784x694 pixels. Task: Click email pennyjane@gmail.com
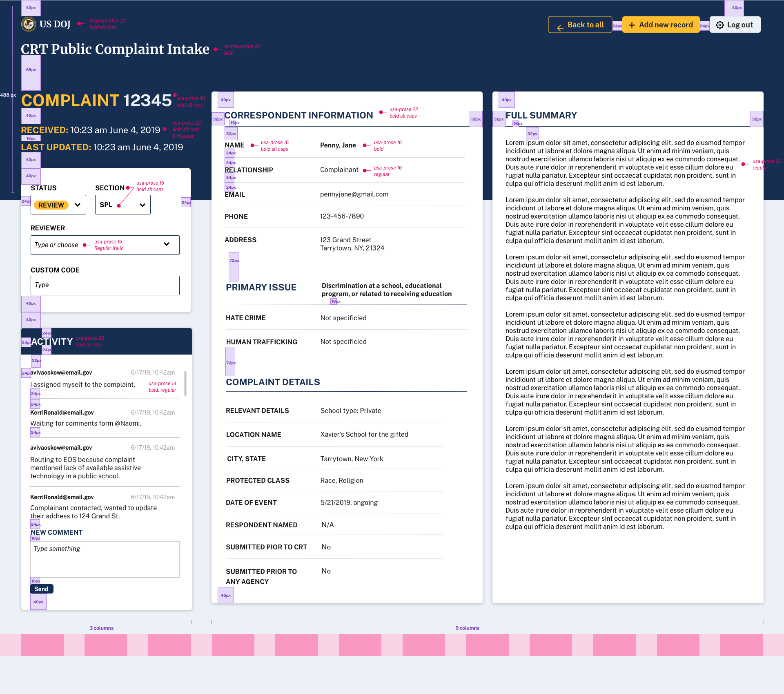point(354,194)
